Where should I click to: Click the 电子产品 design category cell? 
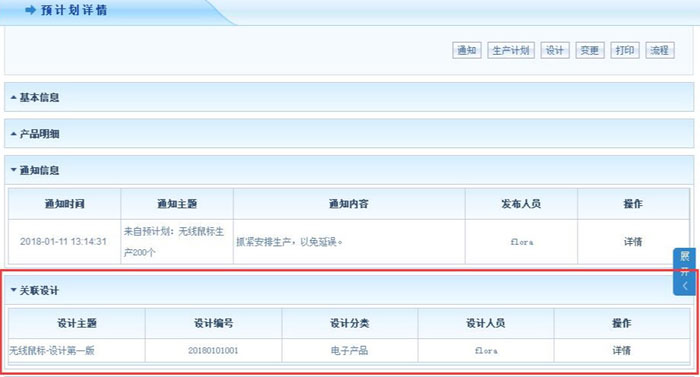coord(350,351)
